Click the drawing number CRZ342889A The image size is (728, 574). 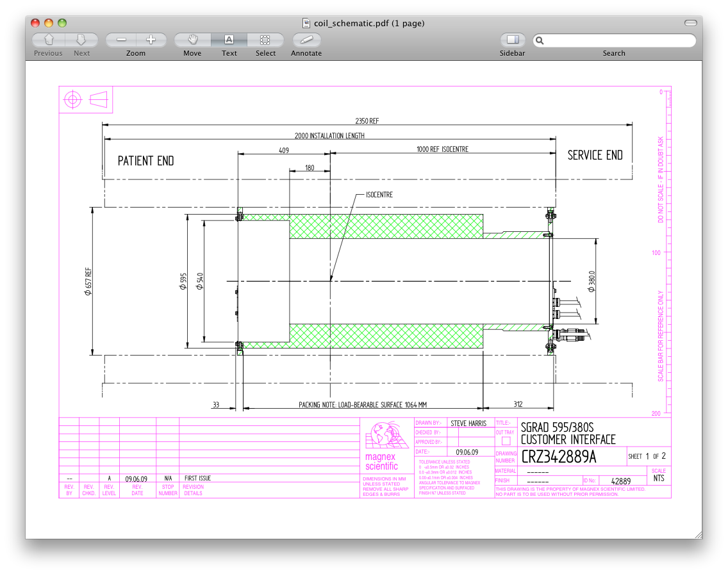(558, 457)
